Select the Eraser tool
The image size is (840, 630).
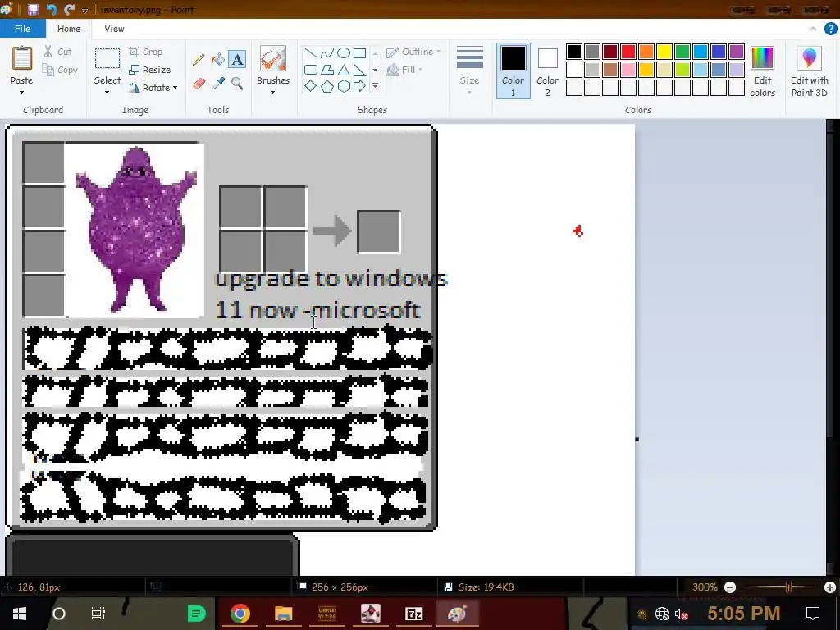click(x=199, y=84)
